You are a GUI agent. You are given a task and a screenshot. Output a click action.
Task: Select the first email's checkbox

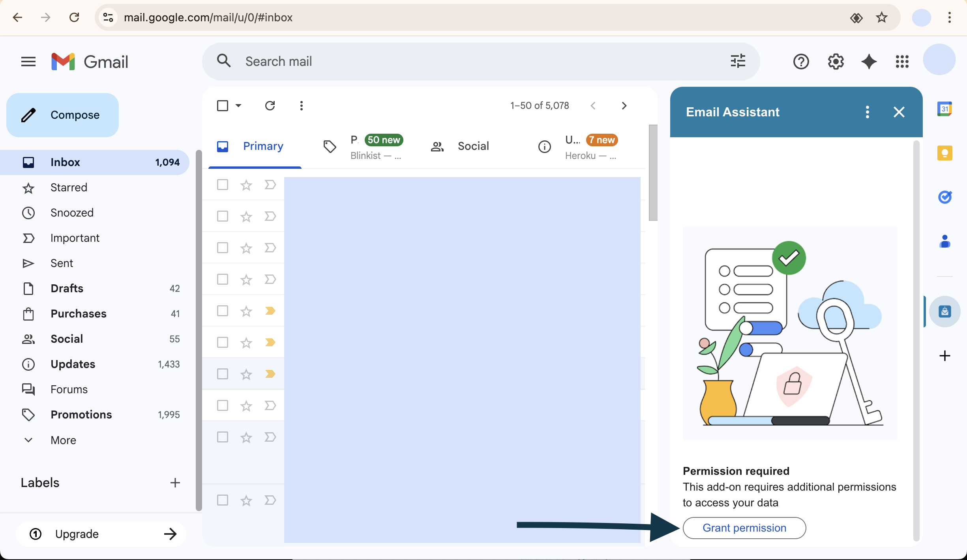click(223, 185)
